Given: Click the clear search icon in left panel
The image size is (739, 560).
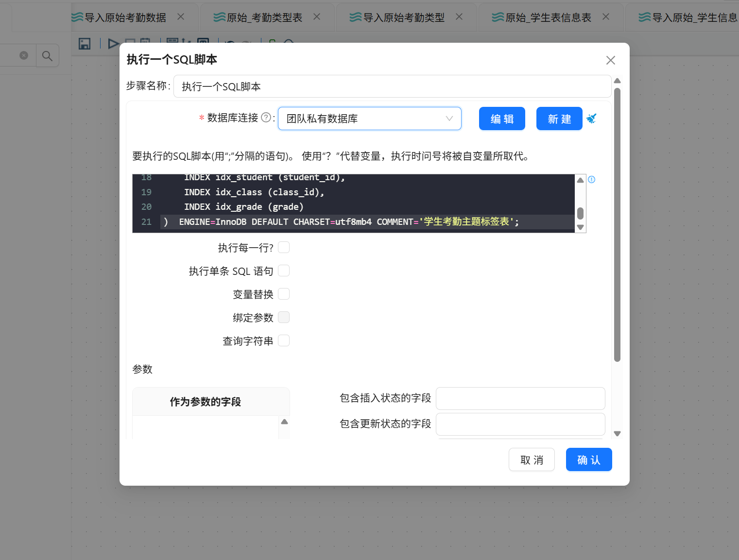Looking at the screenshot, I should coord(24,55).
